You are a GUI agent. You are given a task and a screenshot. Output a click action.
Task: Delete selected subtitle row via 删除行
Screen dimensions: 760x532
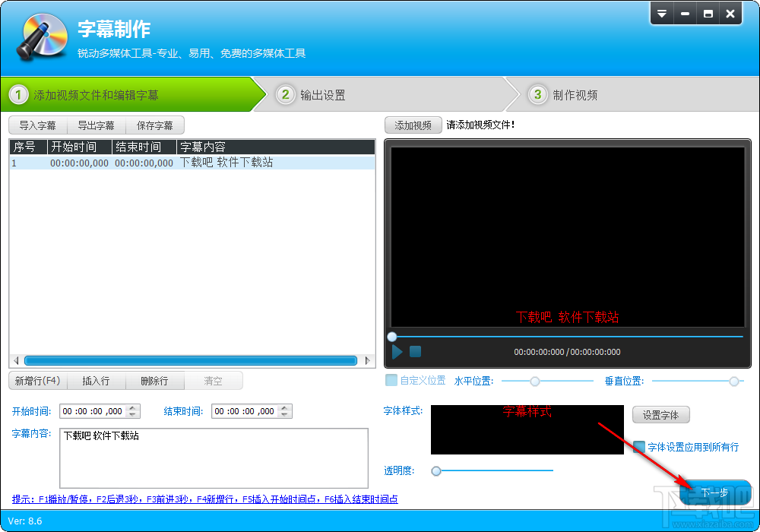click(154, 381)
